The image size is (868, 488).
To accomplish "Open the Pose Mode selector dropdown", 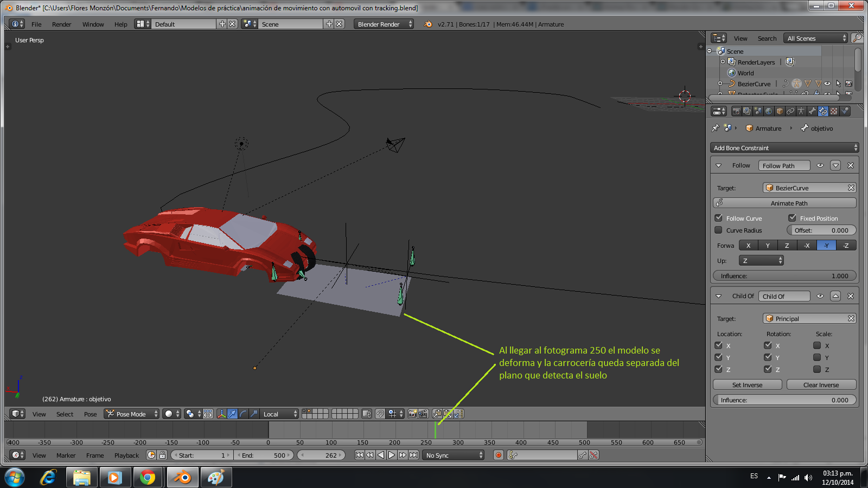I will point(132,414).
